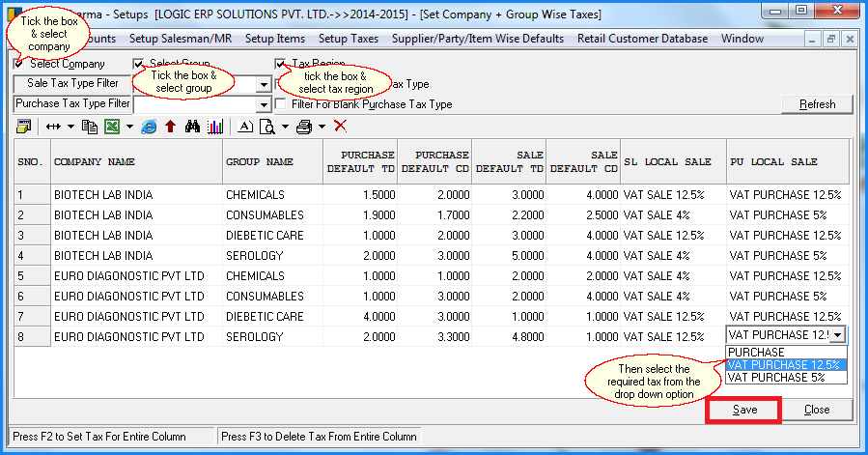Select row 5 EURO DIAGONOSTIC PVT LTD cell

tap(136, 276)
